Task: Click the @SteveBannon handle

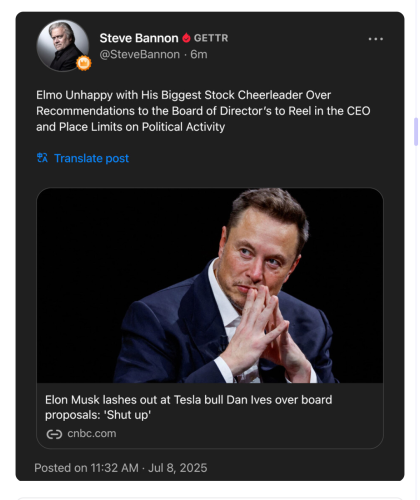Action: 140,54
